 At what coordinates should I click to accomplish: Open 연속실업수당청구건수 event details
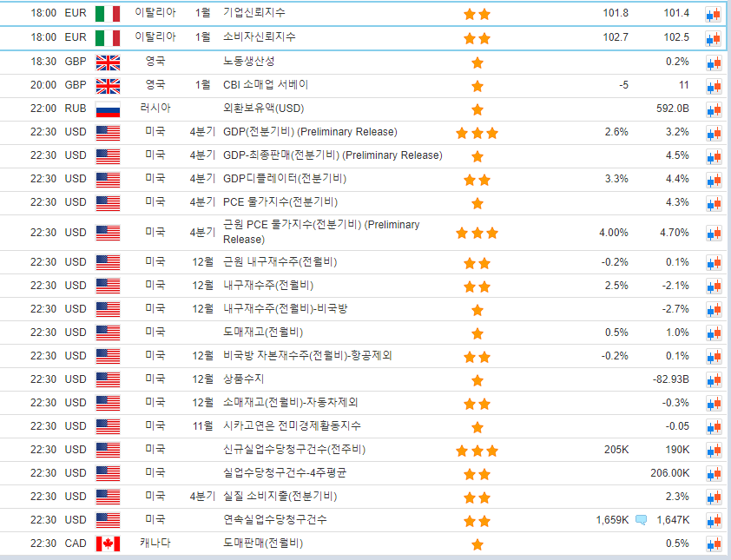(275, 520)
